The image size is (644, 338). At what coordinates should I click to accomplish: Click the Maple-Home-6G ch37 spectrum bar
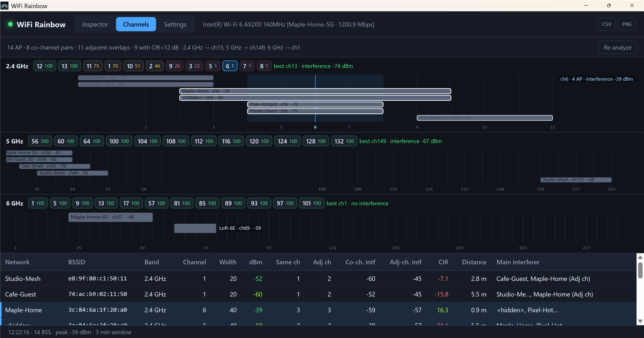click(111, 217)
